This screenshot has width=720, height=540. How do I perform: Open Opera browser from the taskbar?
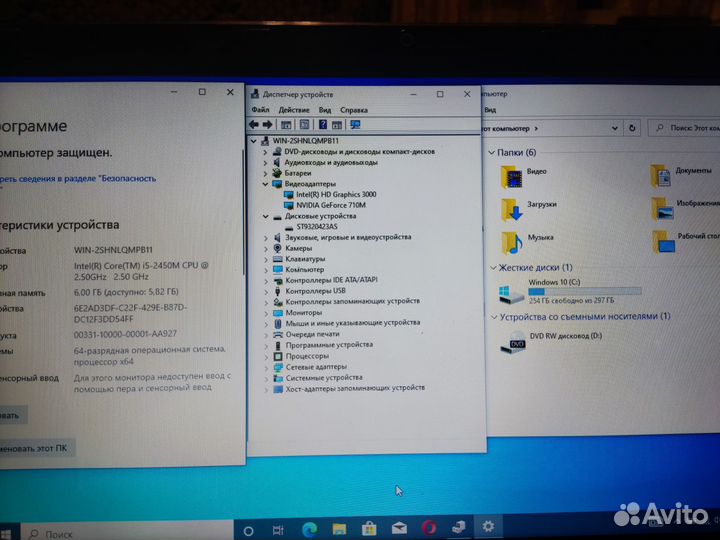(429, 528)
